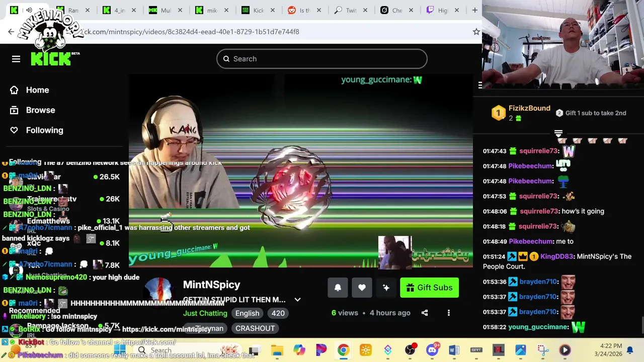Toggle notifications bell for MintNSpicy

point(338,288)
